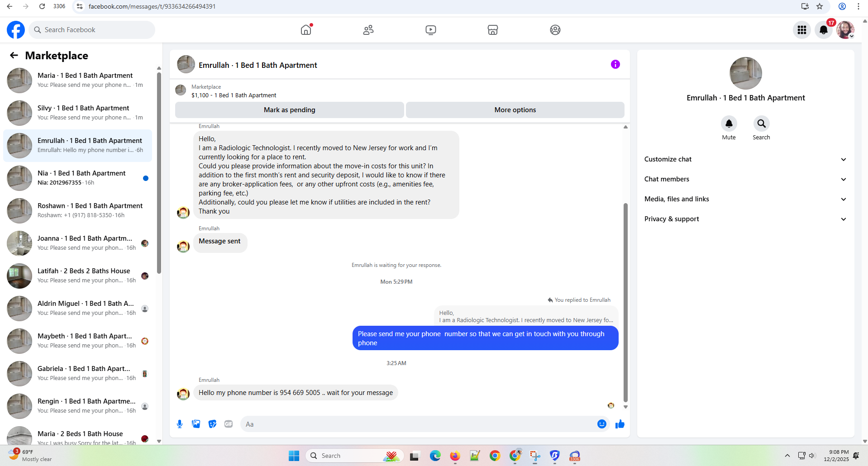Reload the page in browser toolbar

coord(42,6)
